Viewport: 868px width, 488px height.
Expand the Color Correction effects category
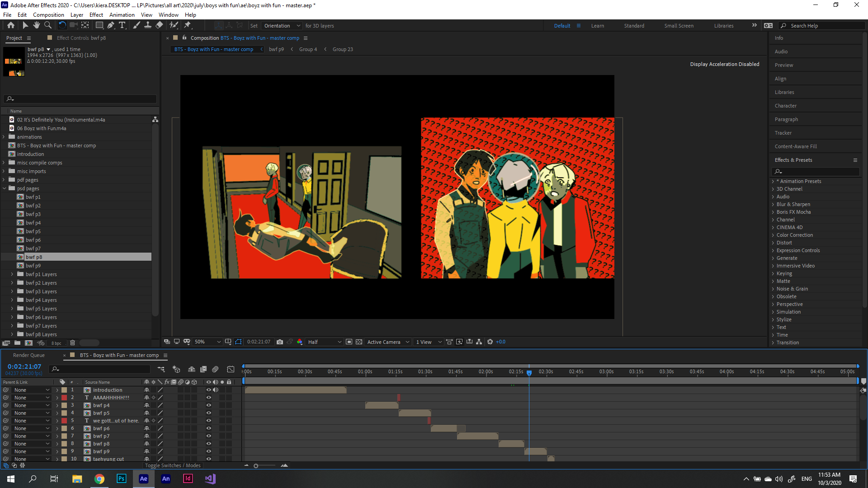pyautogui.click(x=773, y=235)
